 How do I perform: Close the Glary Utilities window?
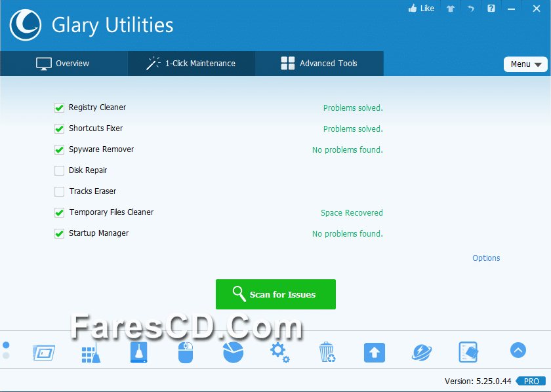537,9
